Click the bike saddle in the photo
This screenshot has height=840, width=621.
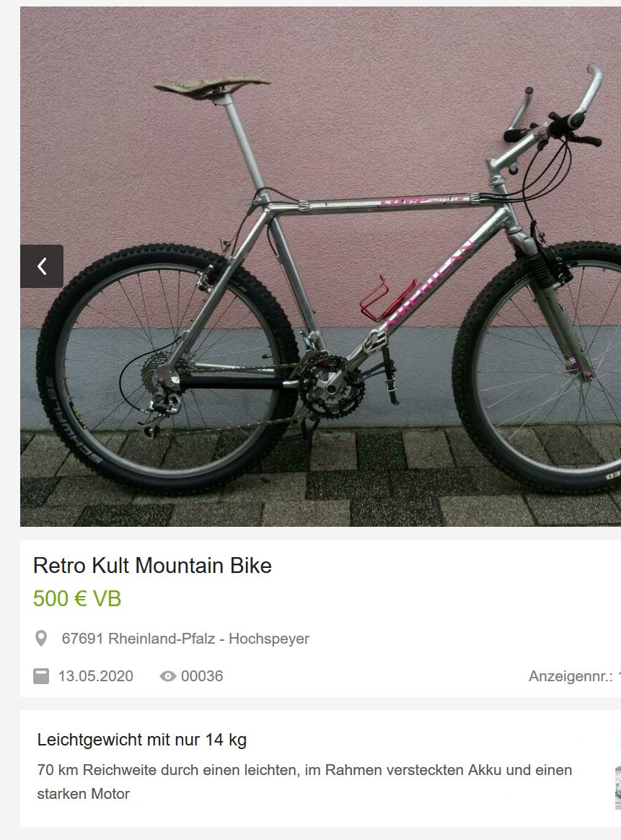[x=211, y=85]
